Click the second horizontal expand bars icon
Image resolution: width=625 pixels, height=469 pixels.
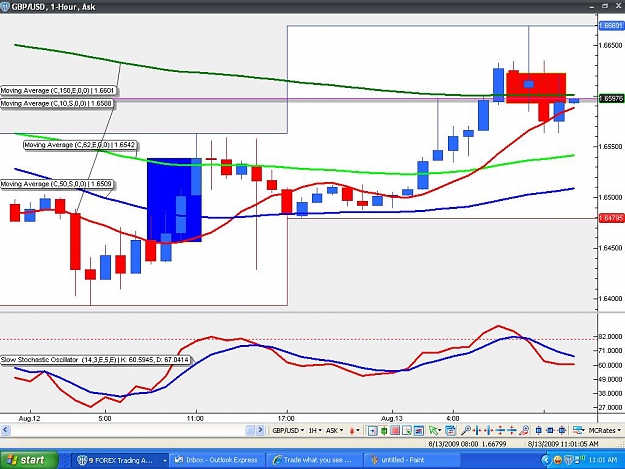488,430
